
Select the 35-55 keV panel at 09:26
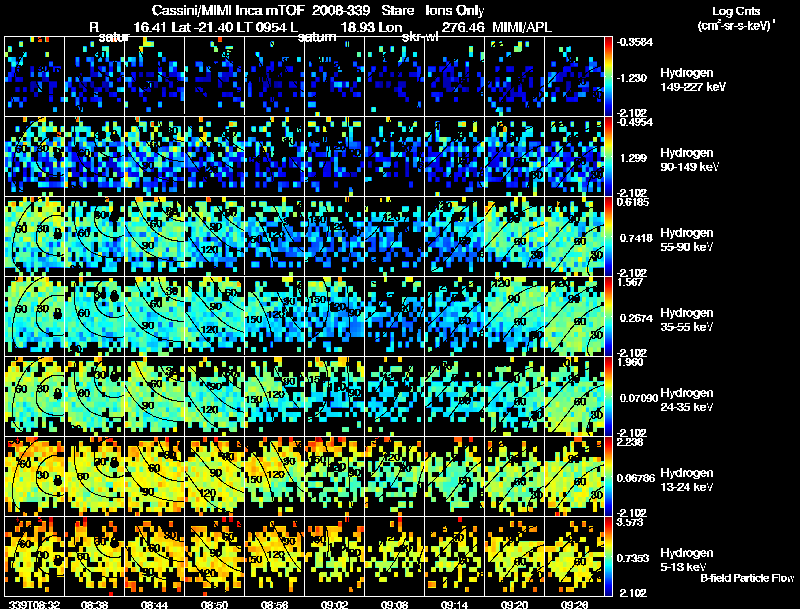(x=574, y=317)
